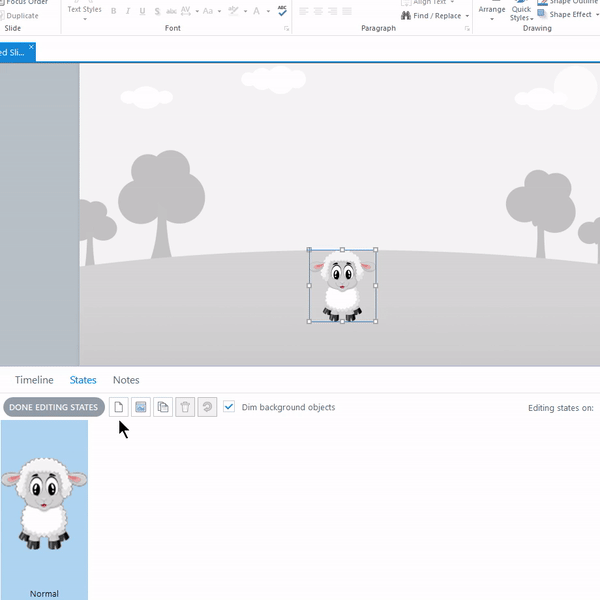Uncheck Dim background objects checkbox
This screenshot has height=600, width=600.
[229, 407]
